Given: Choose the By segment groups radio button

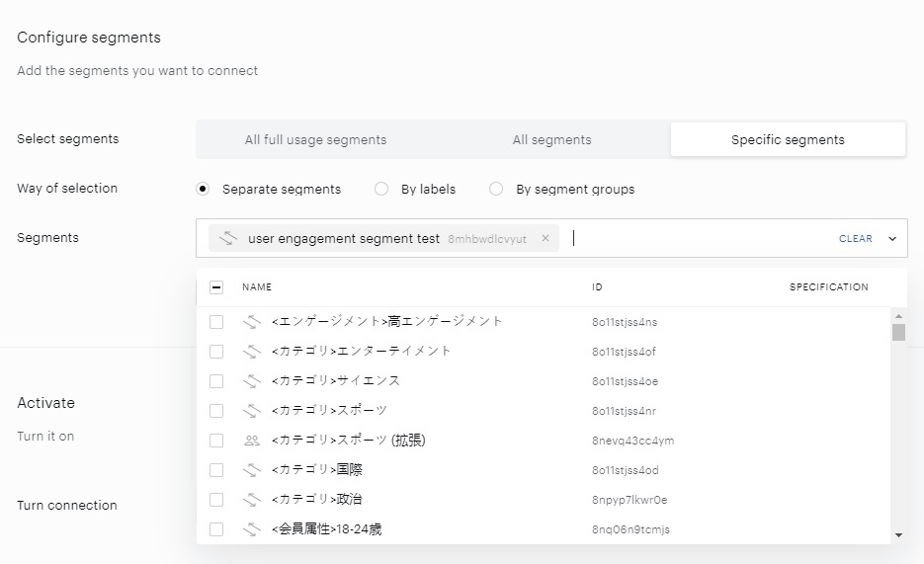Looking at the screenshot, I should coord(496,189).
